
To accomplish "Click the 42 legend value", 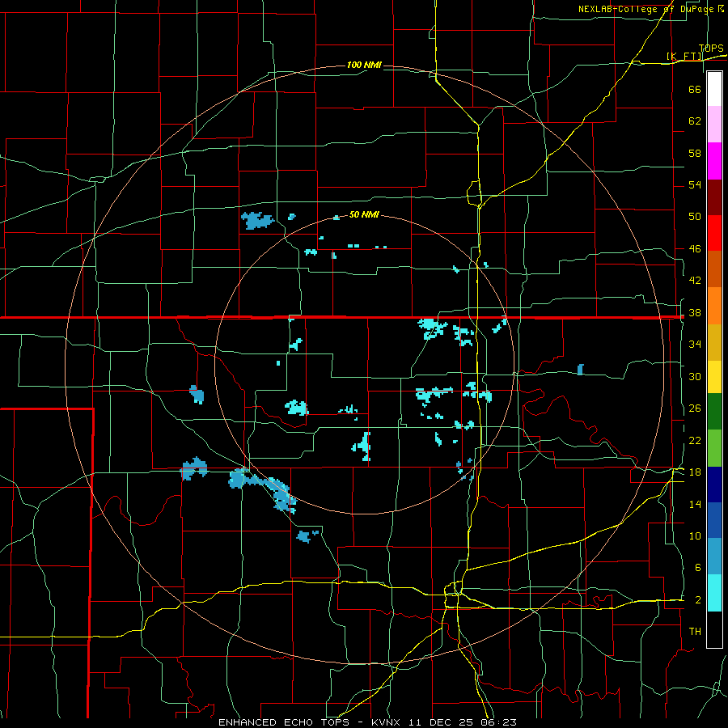I will (x=695, y=281).
